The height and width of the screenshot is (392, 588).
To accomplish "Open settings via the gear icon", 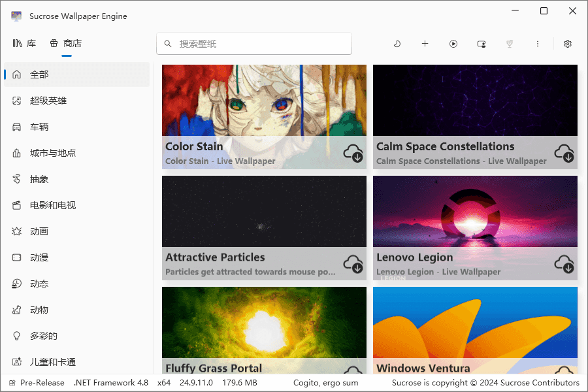I will click(x=568, y=44).
